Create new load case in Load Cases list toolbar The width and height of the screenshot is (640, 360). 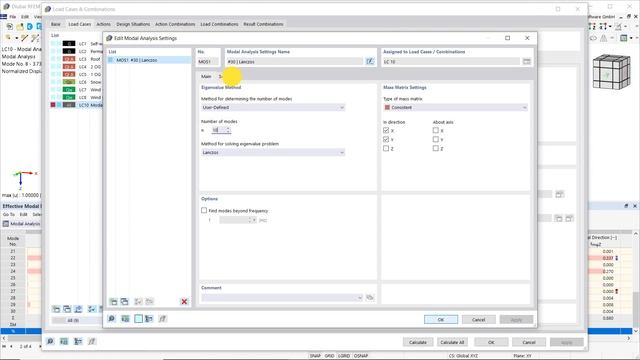tap(56, 309)
